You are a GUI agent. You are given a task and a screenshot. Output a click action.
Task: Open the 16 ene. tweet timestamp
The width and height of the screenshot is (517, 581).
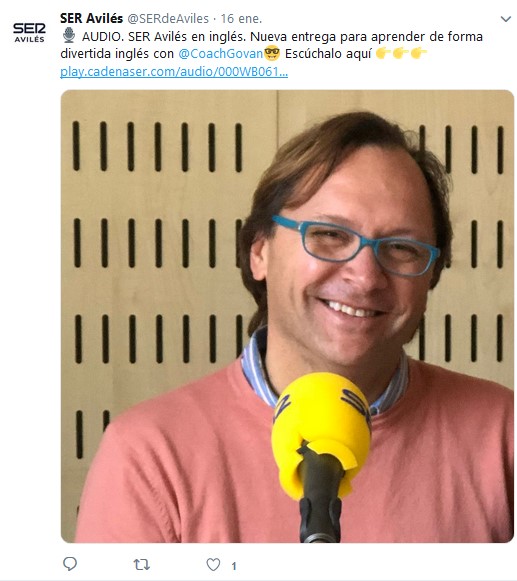click(x=241, y=19)
